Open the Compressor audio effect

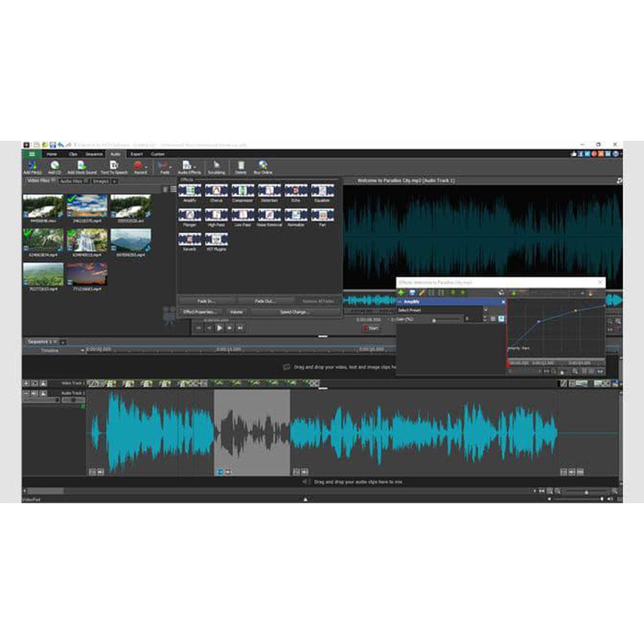click(x=242, y=193)
